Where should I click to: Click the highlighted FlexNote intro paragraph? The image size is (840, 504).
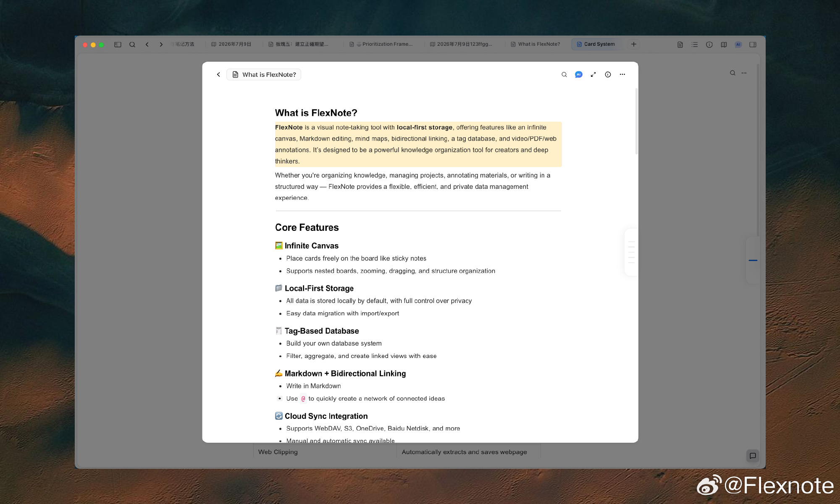[418, 144]
